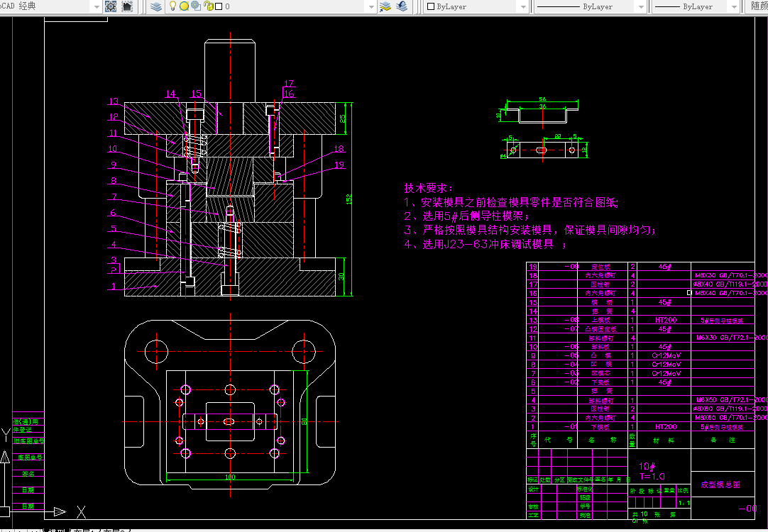Open the Workspace Settings gear icon
Screen dimensions: 768x532
click(111, 6)
